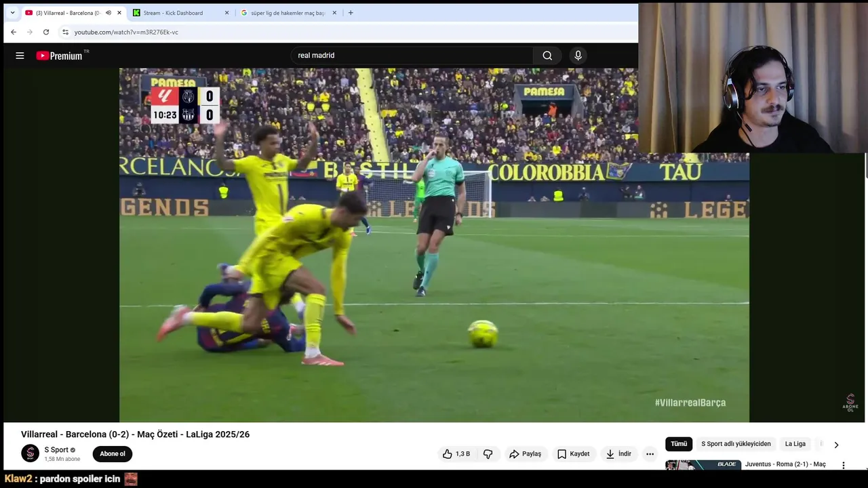The image size is (868, 488).
Task: Click the search box containing real madrid
Action: click(x=412, y=56)
